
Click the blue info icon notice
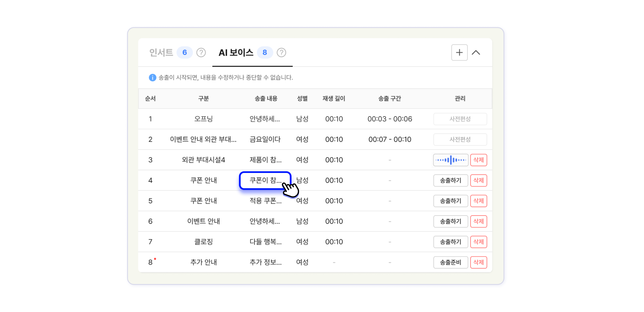[152, 78]
